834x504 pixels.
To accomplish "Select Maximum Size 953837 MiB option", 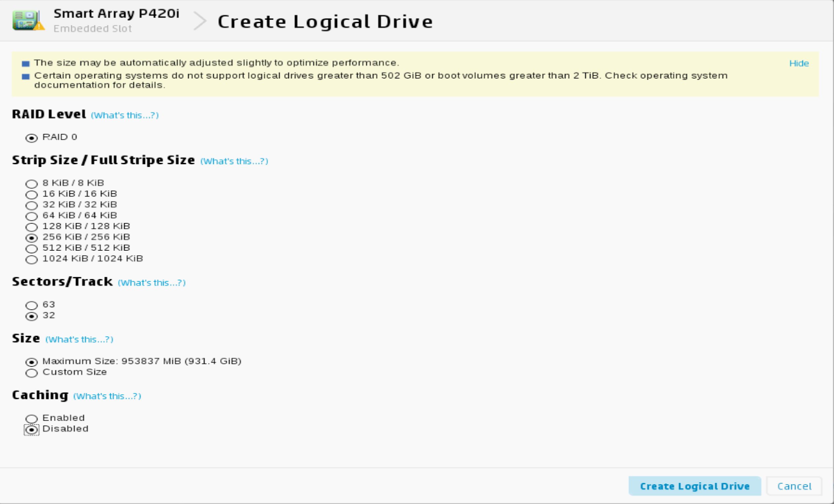I will coord(31,362).
